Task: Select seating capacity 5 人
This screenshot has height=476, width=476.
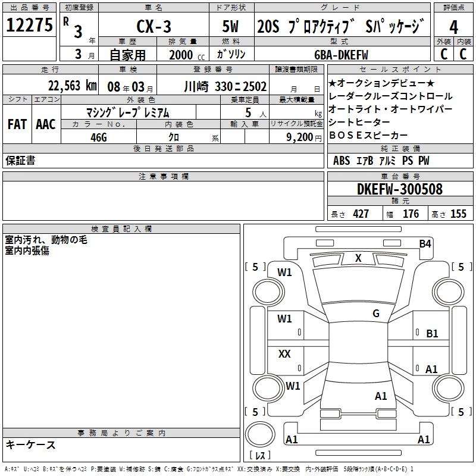Action: pyautogui.click(x=256, y=113)
